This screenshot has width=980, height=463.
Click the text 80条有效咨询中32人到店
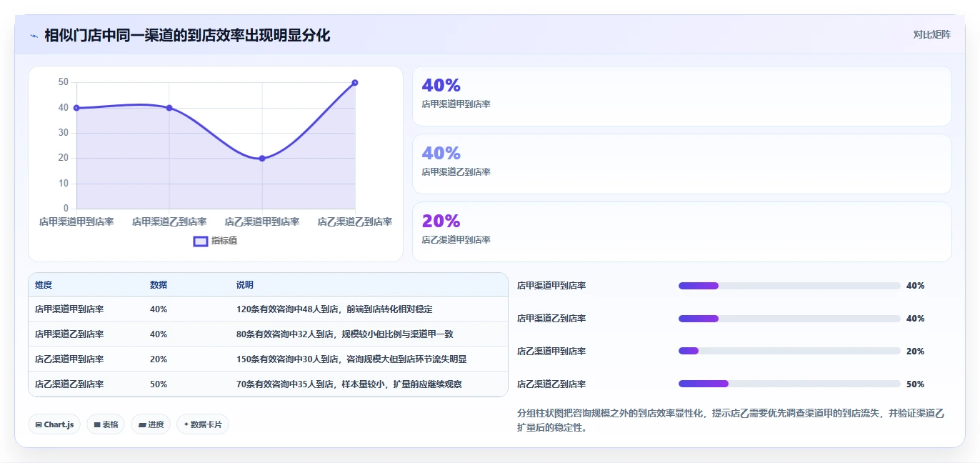(x=284, y=334)
